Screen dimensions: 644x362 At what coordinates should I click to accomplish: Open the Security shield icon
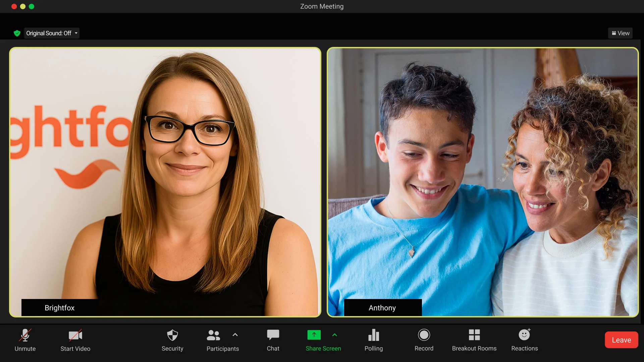pos(172,335)
